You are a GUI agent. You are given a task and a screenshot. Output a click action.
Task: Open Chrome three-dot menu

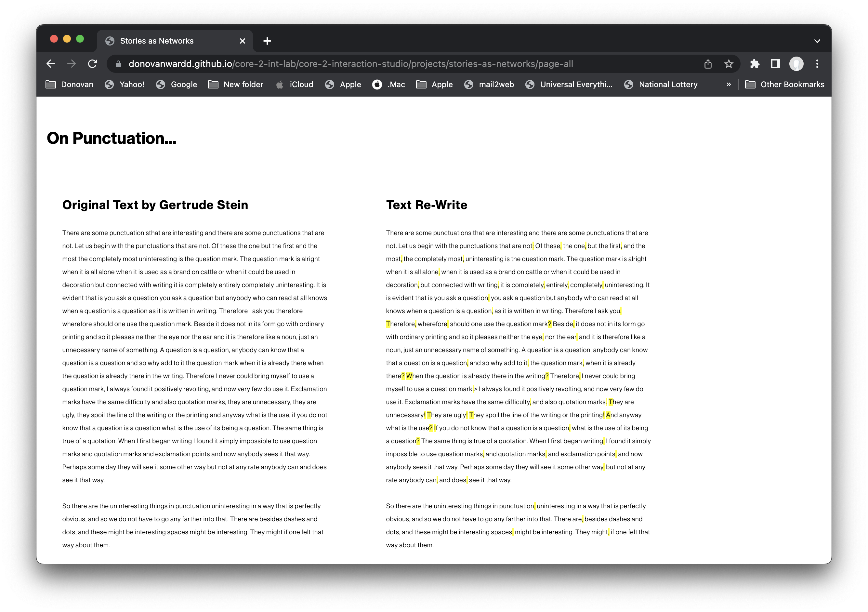(817, 64)
